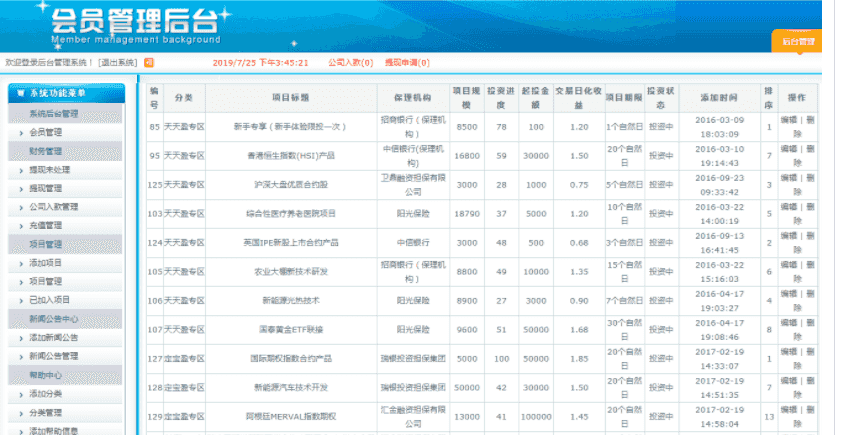Click the 项目期限 column header
Image resolution: width=842 pixels, height=435 pixels.
coord(624,98)
